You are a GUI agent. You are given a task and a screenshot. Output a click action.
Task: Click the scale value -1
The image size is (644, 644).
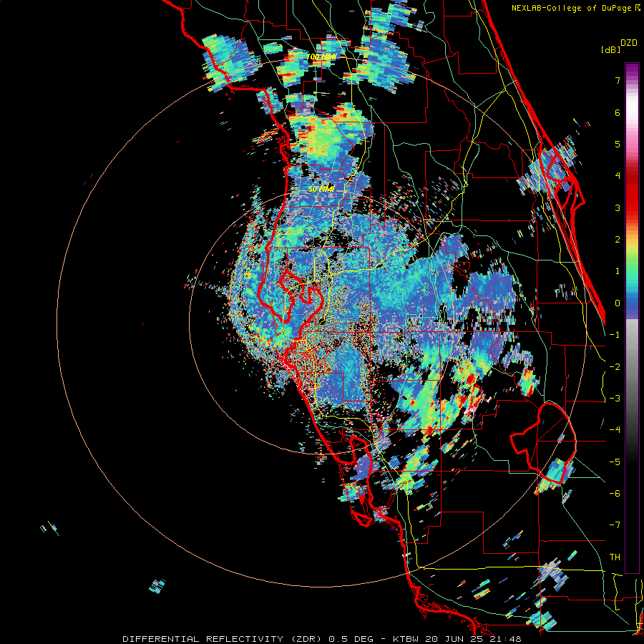click(615, 335)
